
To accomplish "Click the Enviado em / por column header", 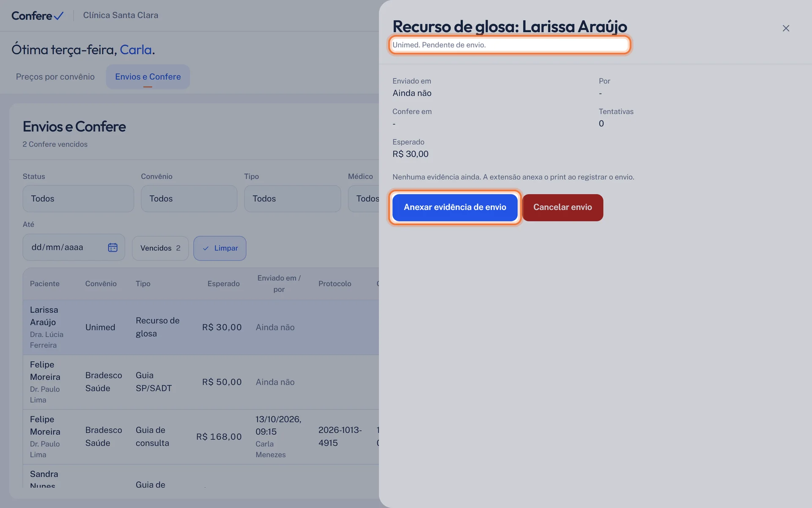I will point(279,284).
